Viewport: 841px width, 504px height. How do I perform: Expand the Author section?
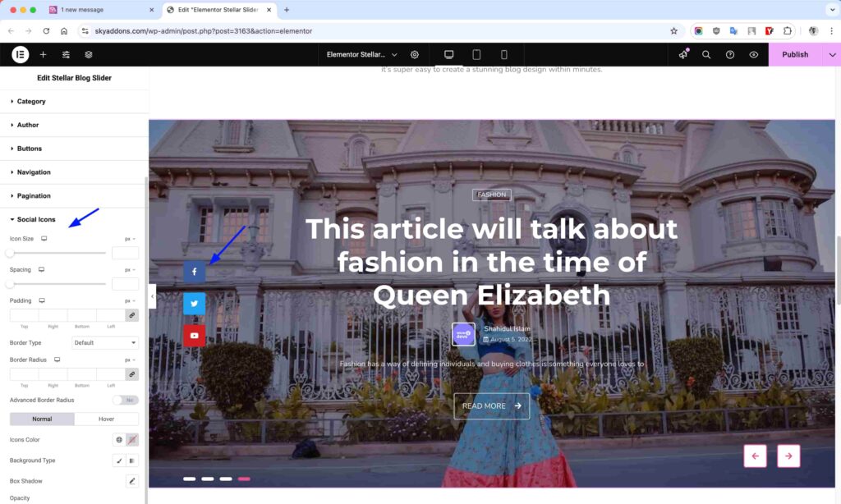74,125
